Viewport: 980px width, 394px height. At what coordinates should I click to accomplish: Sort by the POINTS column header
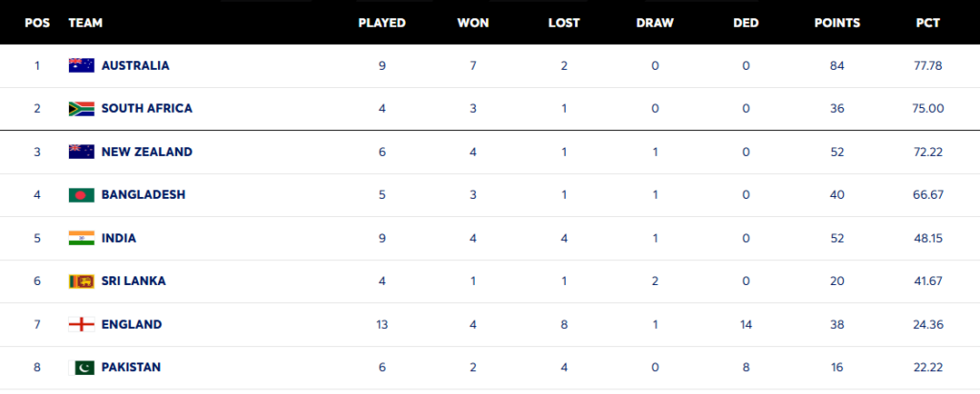[836, 23]
